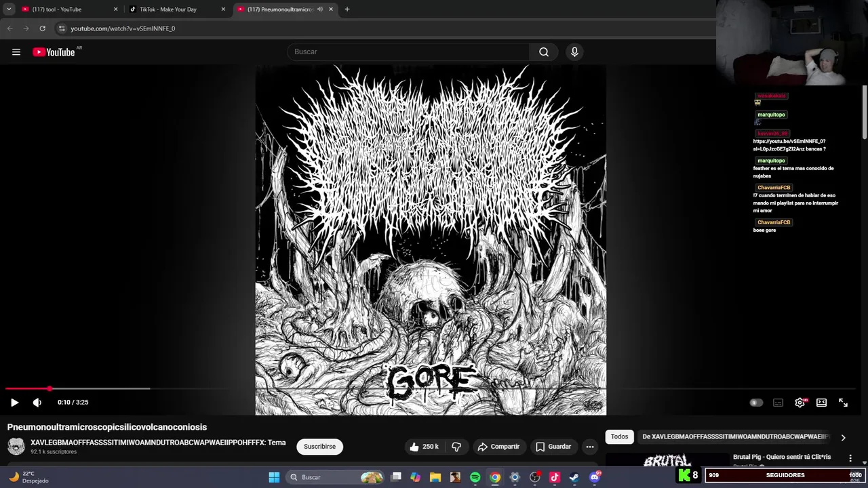Select the De XAVLEGBMAOFFF filter chip
The width and height of the screenshot is (868, 488).
[x=736, y=437]
